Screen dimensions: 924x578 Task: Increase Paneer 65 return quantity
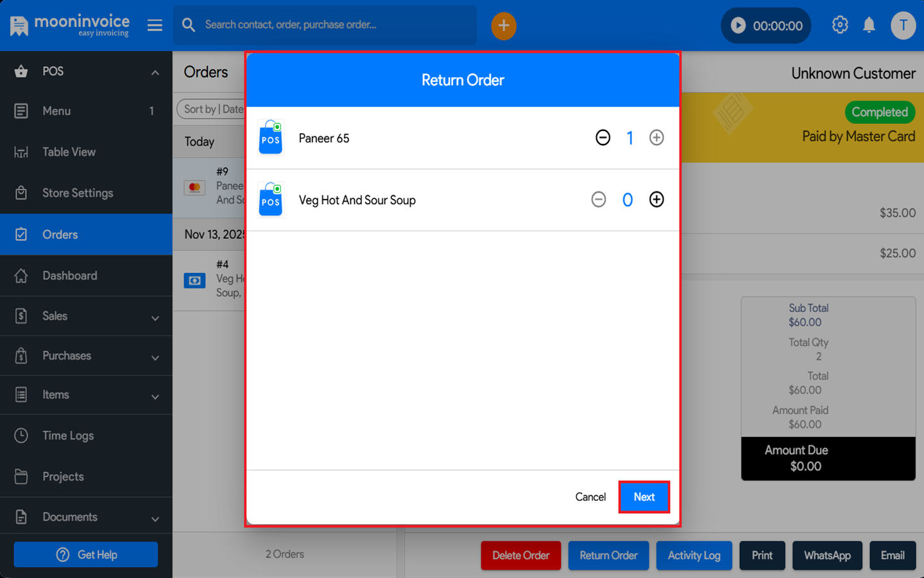(656, 137)
